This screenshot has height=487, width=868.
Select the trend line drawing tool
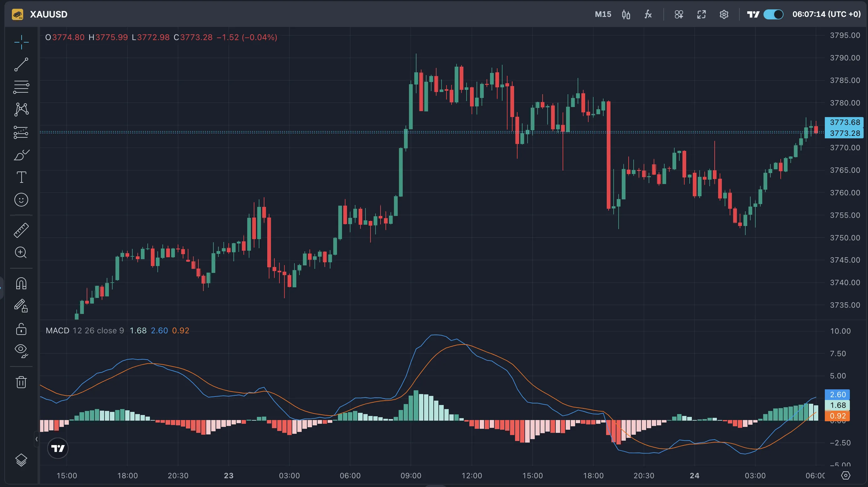click(x=21, y=64)
